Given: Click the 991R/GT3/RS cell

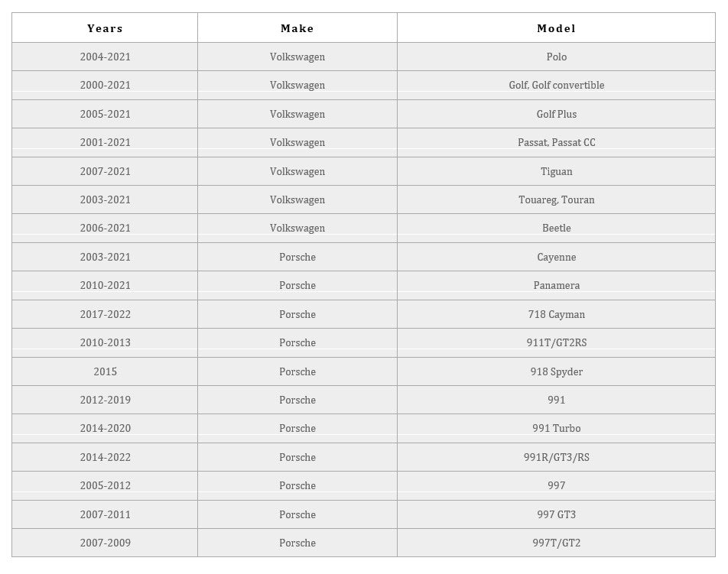Looking at the screenshot, I should tap(556, 457).
